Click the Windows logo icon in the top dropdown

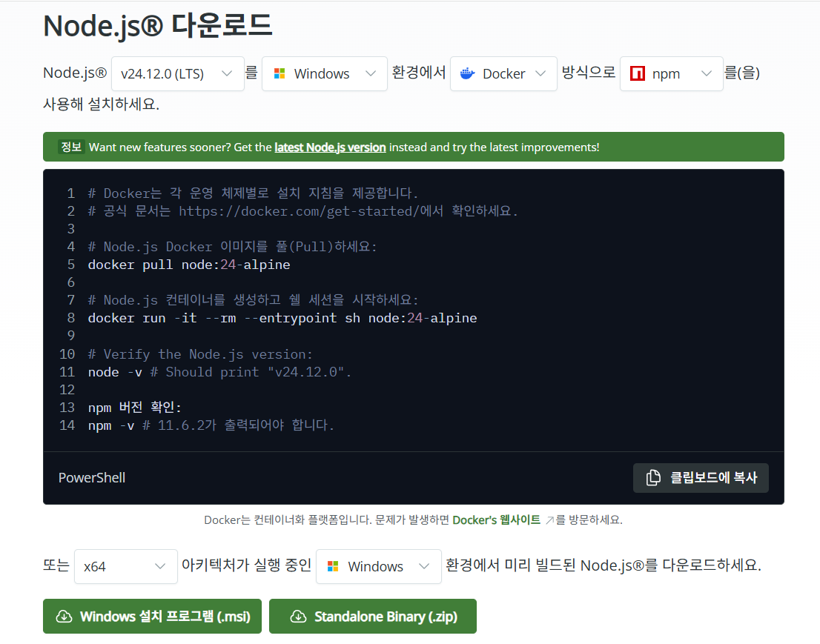pyautogui.click(x=280, y=73)
